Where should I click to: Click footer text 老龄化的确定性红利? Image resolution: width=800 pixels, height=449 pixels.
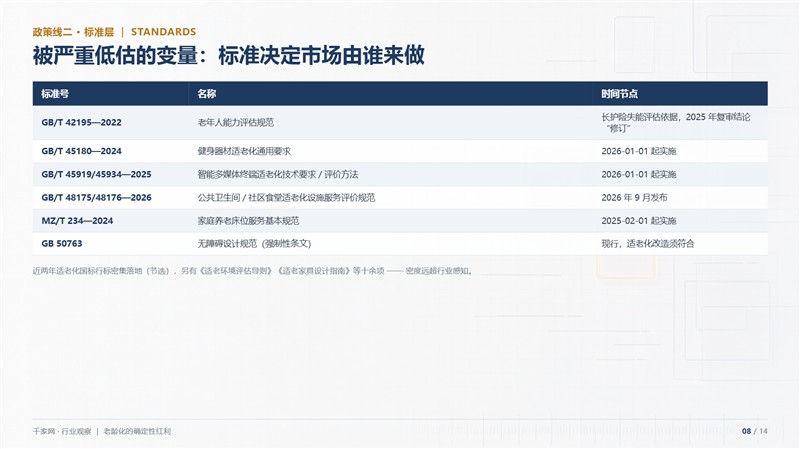pos(137,432)
